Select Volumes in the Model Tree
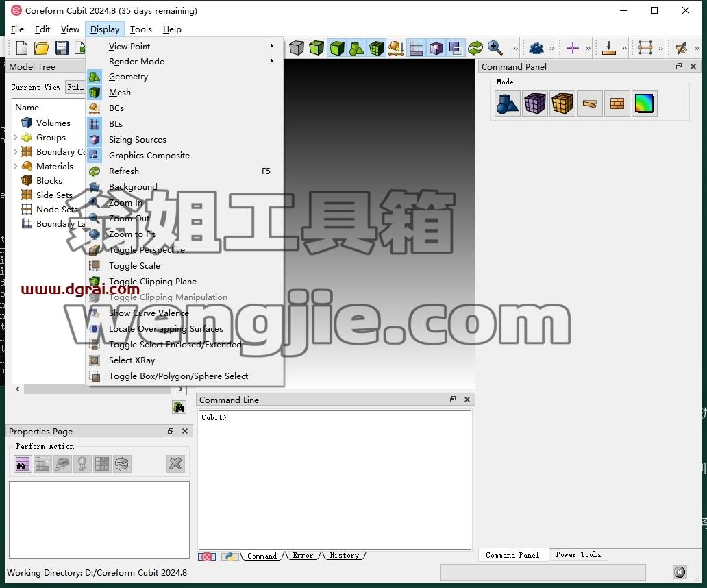The image size is (707, 588). click(46, 123)
